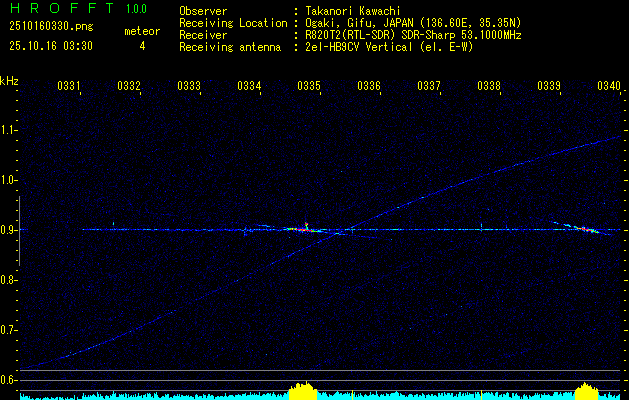Click the 0339 time marker

pos(549,85)
